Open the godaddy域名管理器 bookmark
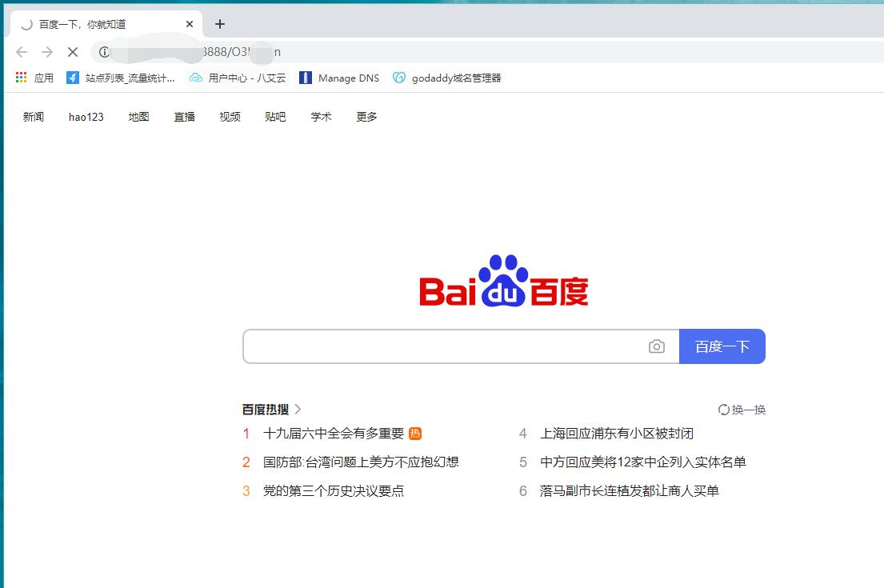The width and height of the screenshot is (884, 588). pos(446,78)
